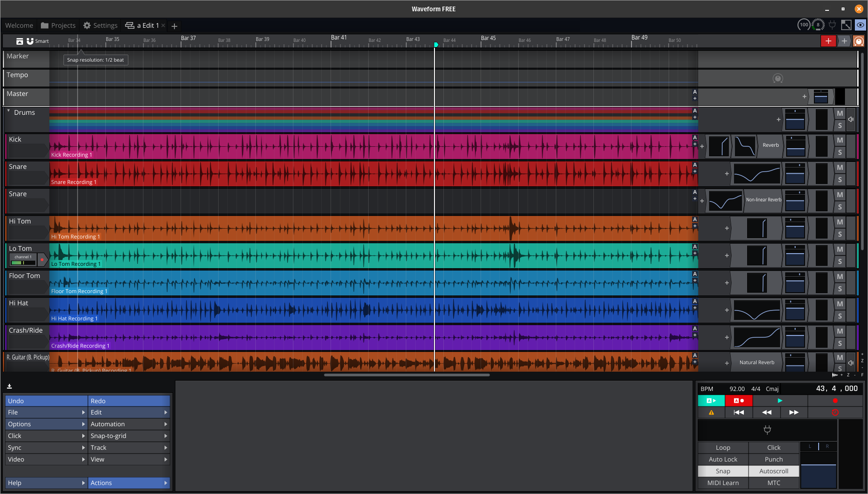Screen dimensions: 868x494
Task: Click the tempo track knob icon
Action: click(x=778, y=79)
